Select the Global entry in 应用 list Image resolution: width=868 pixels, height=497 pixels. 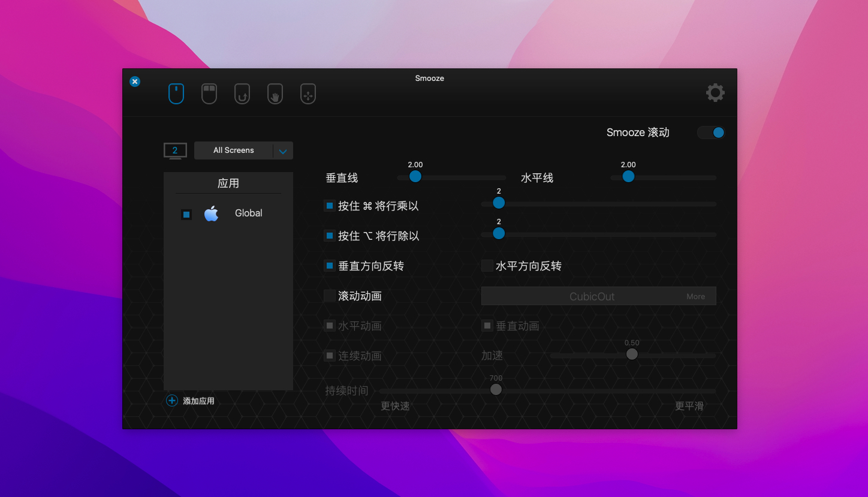click(248, 213)
